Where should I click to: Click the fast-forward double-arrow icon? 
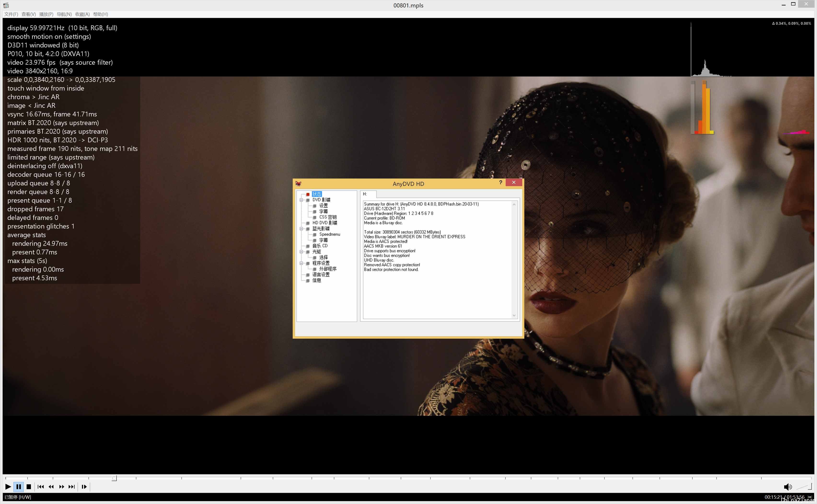coord(61,487)
